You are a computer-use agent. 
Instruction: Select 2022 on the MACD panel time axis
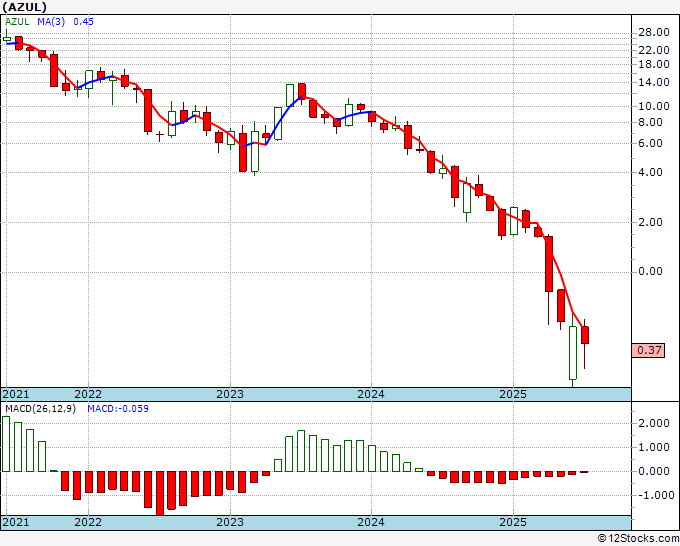(x=88, y=522)
